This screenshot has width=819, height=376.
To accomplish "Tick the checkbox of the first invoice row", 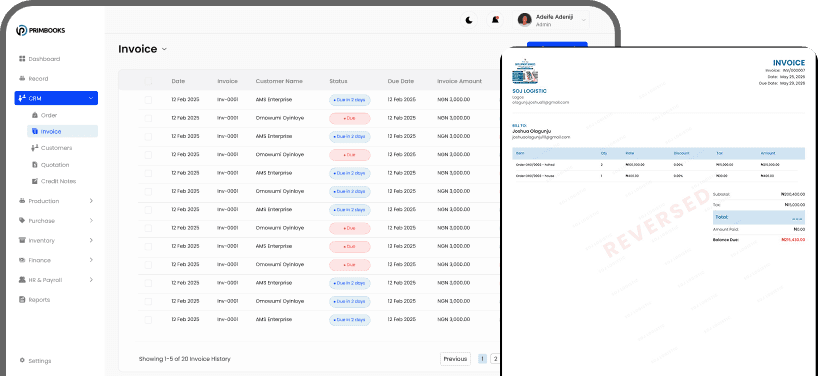I will (148, 100).
